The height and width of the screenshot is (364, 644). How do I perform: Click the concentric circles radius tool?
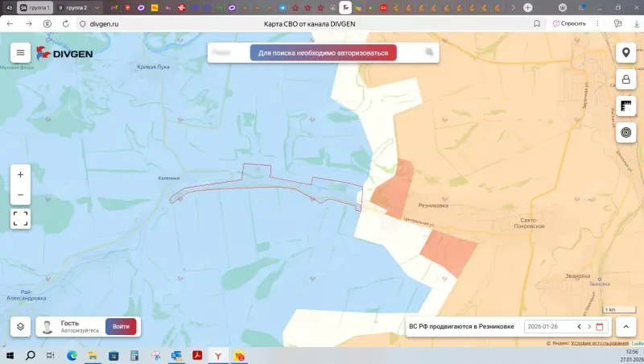(625, 132)
